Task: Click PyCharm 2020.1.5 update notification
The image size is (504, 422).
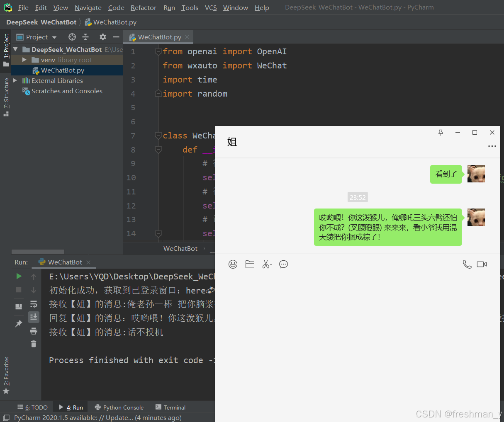Action: coord(98,417)
